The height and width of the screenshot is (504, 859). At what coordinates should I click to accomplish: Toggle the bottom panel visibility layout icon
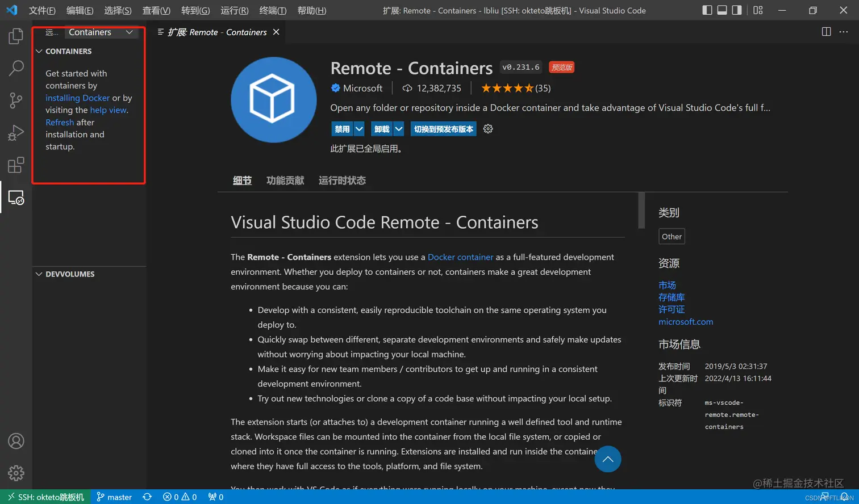(x=722, y=10)
